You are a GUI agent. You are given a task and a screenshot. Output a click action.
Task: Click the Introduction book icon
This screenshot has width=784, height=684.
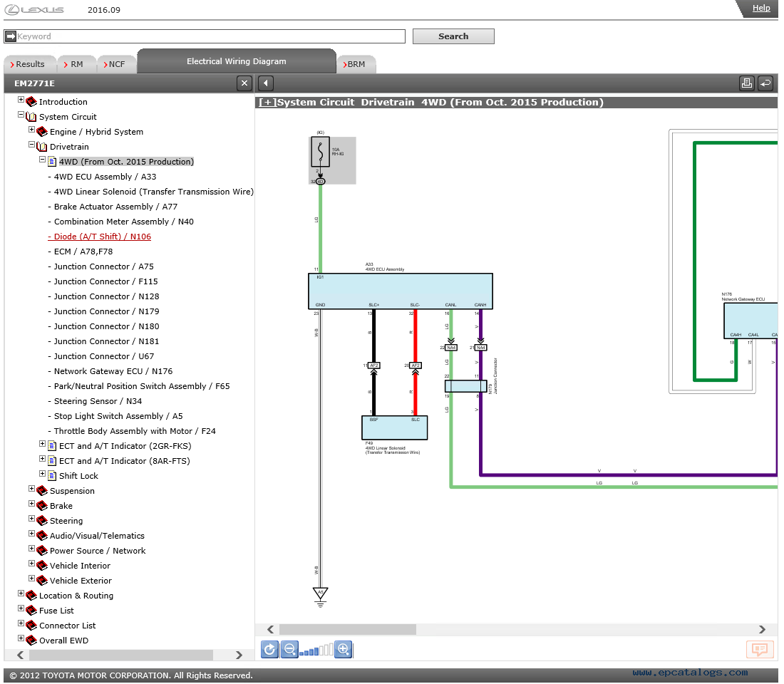click(x=31, y=101)
